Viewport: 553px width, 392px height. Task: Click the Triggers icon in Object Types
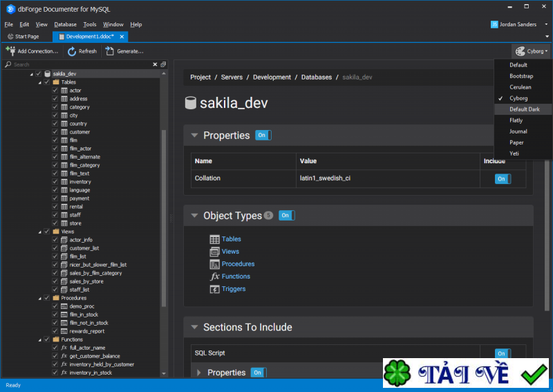215,289
